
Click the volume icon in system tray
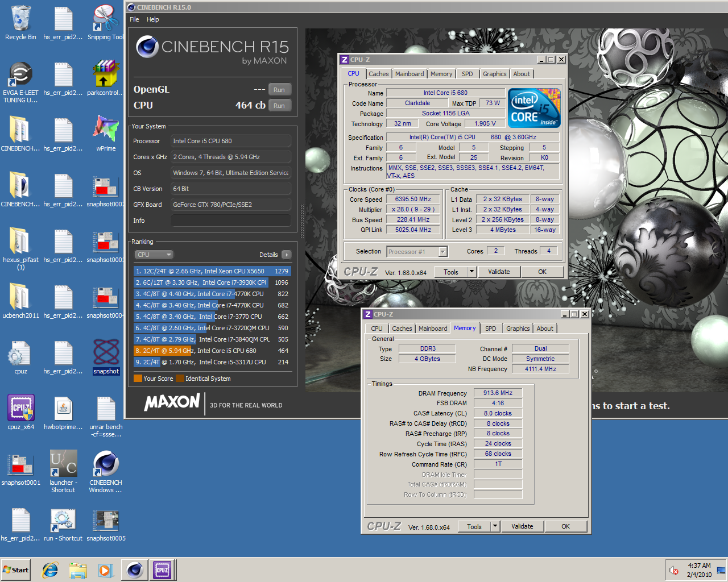[674, 570]
